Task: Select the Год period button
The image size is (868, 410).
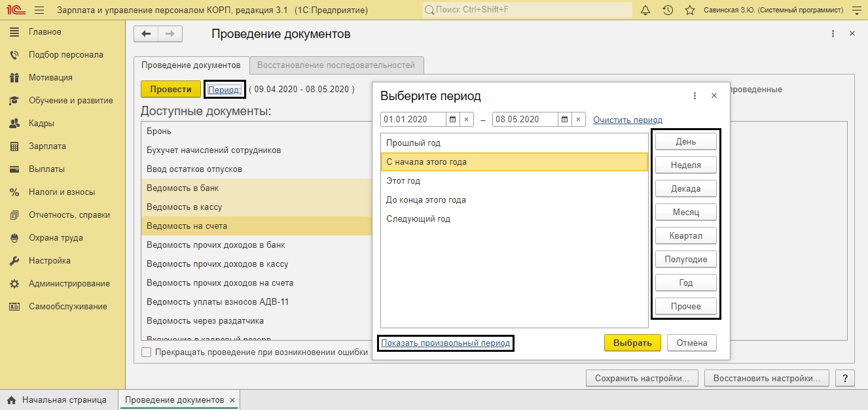Action: click(x=686, y=283)
